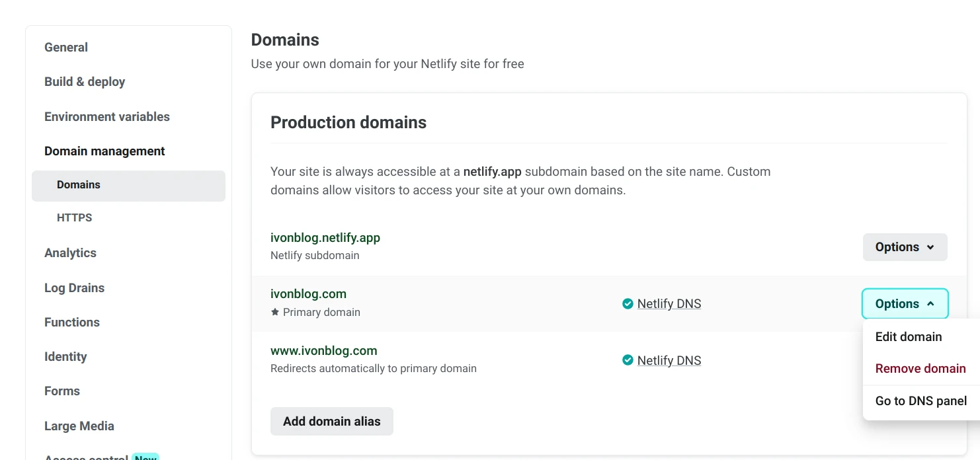Follow Netlify DNS link for www.ivonblog.com

click(x=669, y=361)
